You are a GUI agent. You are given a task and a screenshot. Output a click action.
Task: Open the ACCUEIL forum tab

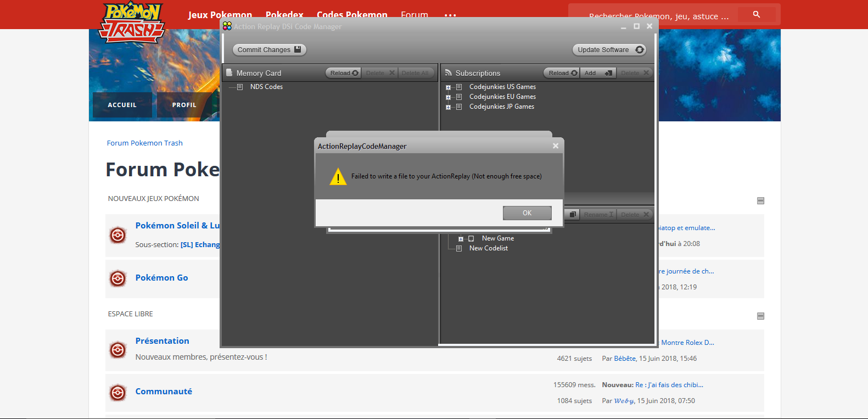[x=122, y=105]
